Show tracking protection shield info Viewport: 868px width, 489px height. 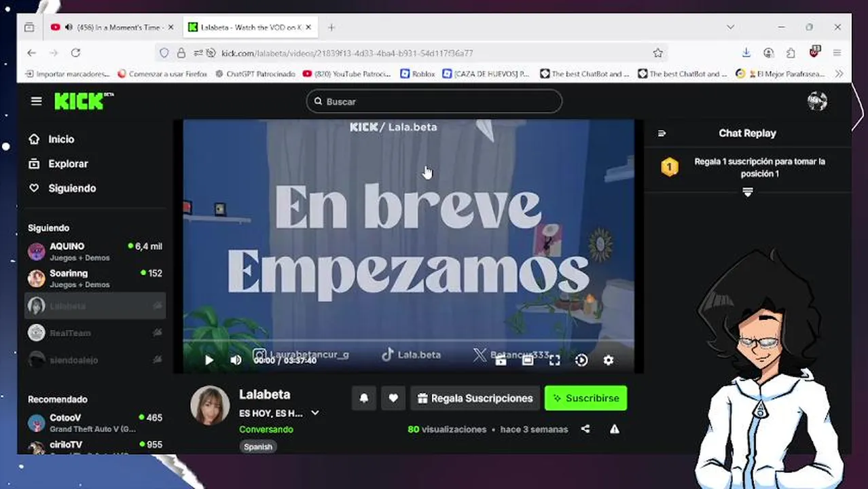(164, 53)
